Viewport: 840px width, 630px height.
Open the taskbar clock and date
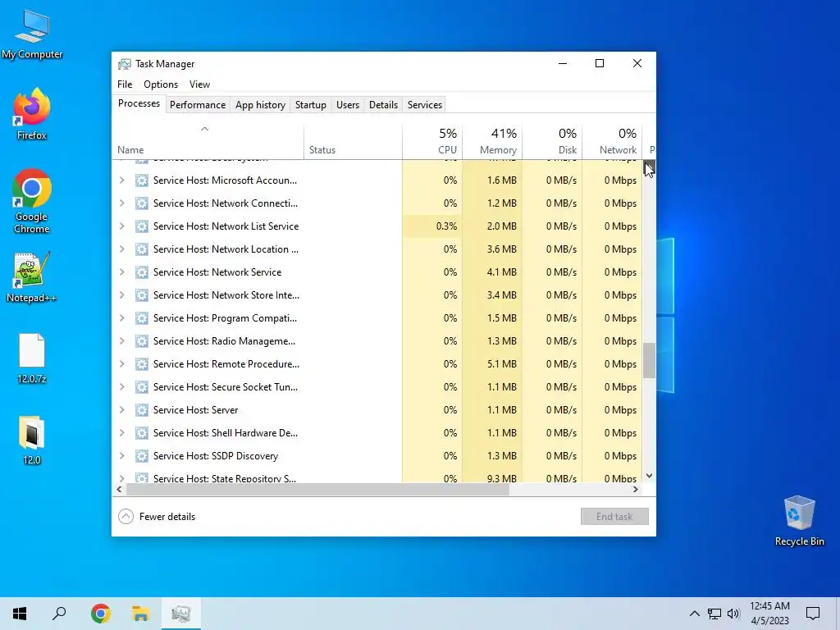(x=769, y=614)
